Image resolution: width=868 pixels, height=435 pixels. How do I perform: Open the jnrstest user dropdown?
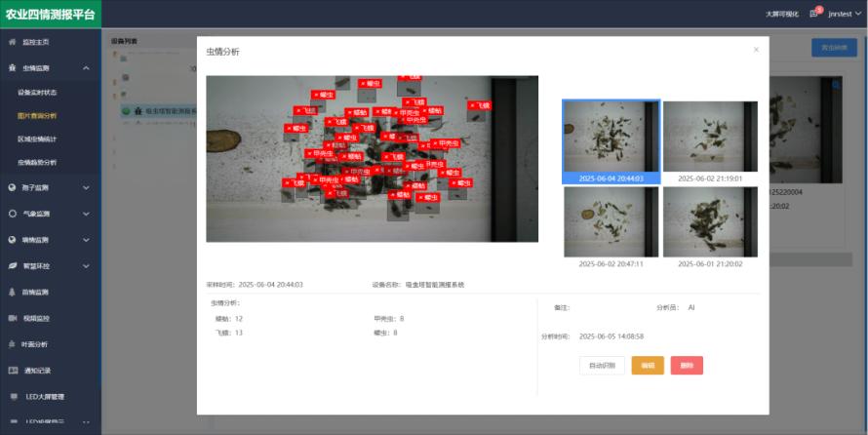[842, 14]
